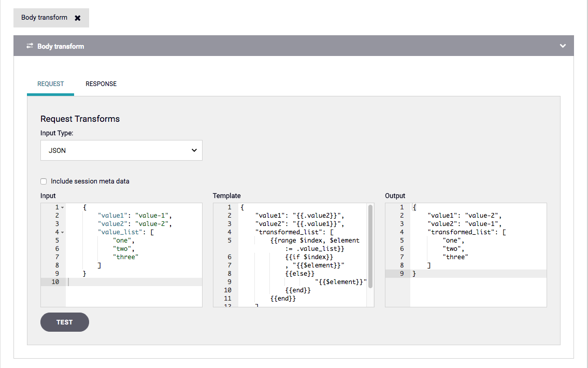The height and width of the screenshot is (368, 588).
Task: Click the Body transform tag label
Action: coord(44,18)
